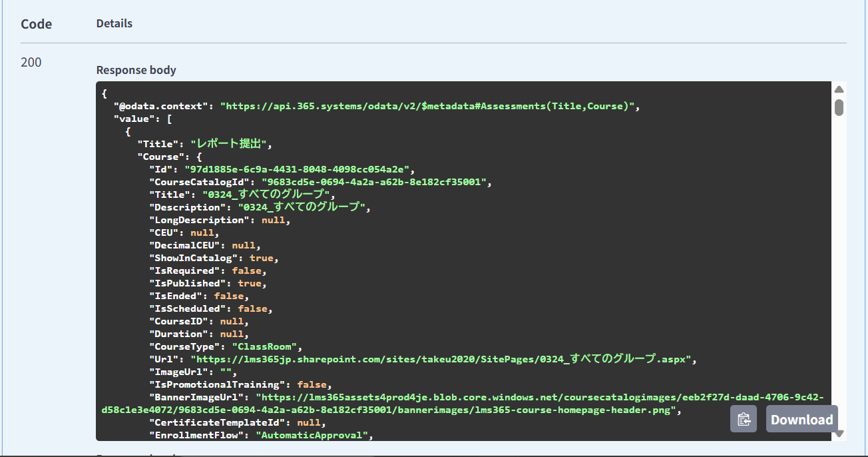Click the "CEU": null line
Viewport: 868px width, 457px height.
point(184,232)
